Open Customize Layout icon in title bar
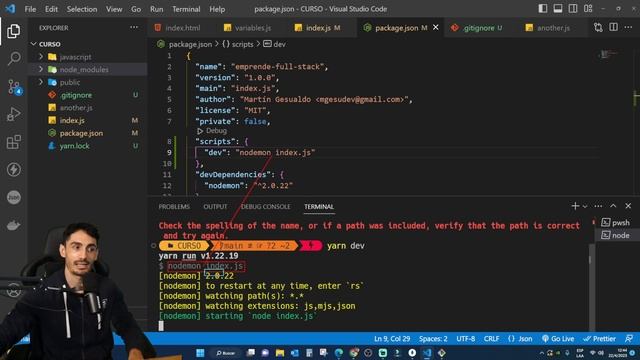Image resolution: width=640 pixels, height=360 pixels. [x=588, y=9]
